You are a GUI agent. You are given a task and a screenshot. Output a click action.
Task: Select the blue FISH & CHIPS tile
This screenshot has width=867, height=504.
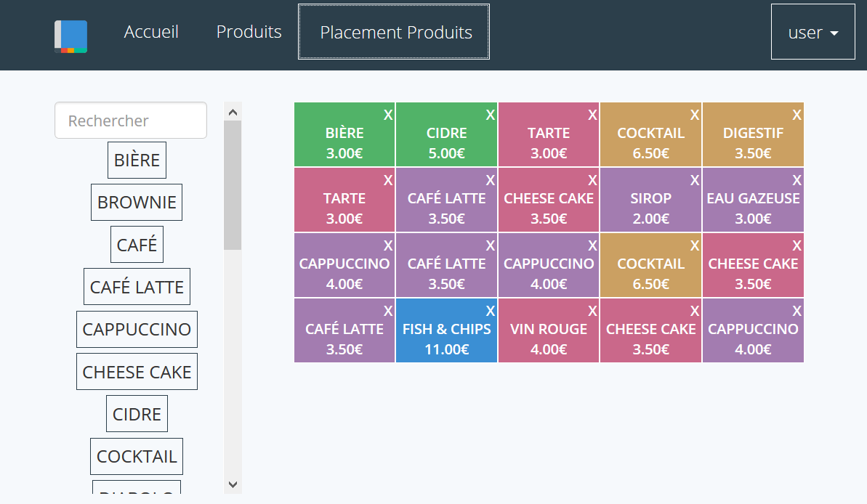(x=446, y=338)
